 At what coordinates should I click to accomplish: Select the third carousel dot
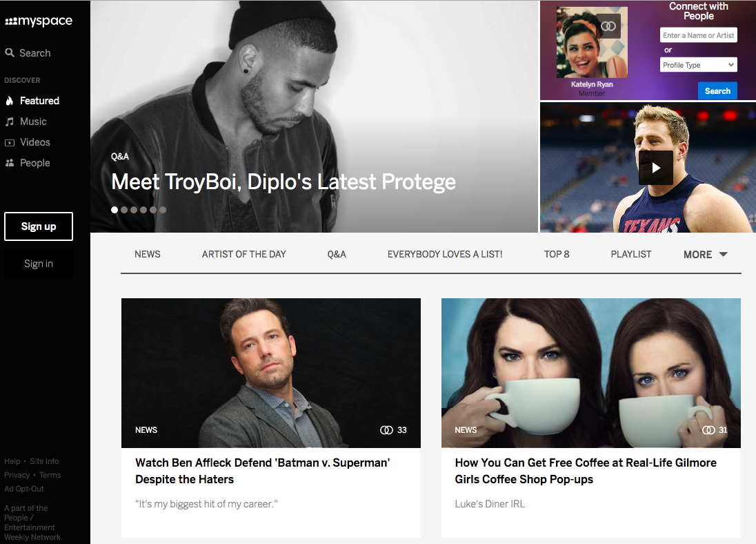[134, 210]
